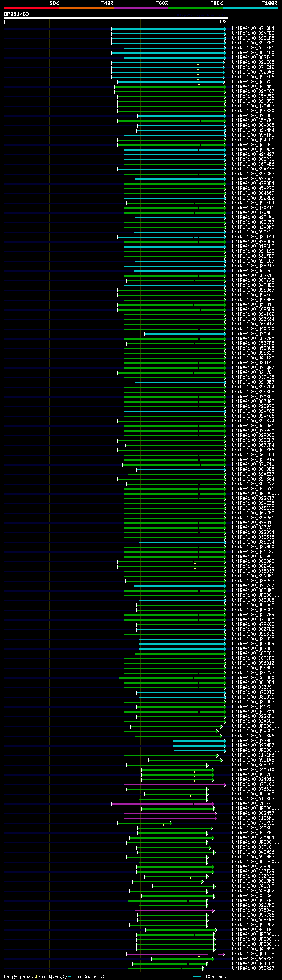Select the UniRef100_Q24816 label
Viewport: 282px width, 980px height.
pos(253,780)
